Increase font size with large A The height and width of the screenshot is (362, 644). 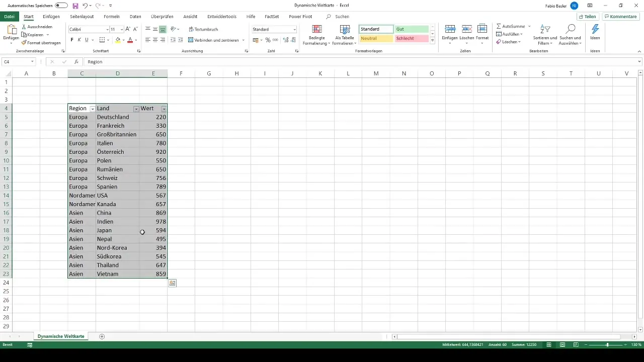coord(128,30)
